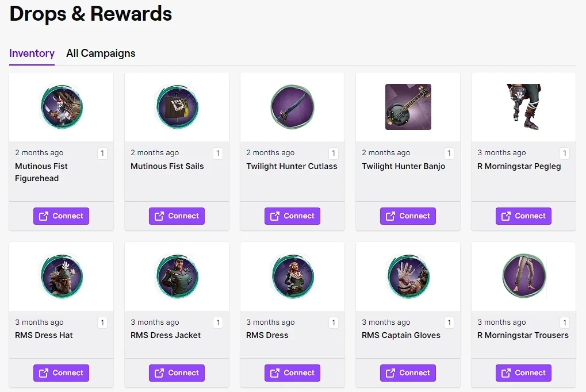
Task: Click Connect under RMS Captain Gloves
Action: tap(408, 372)
